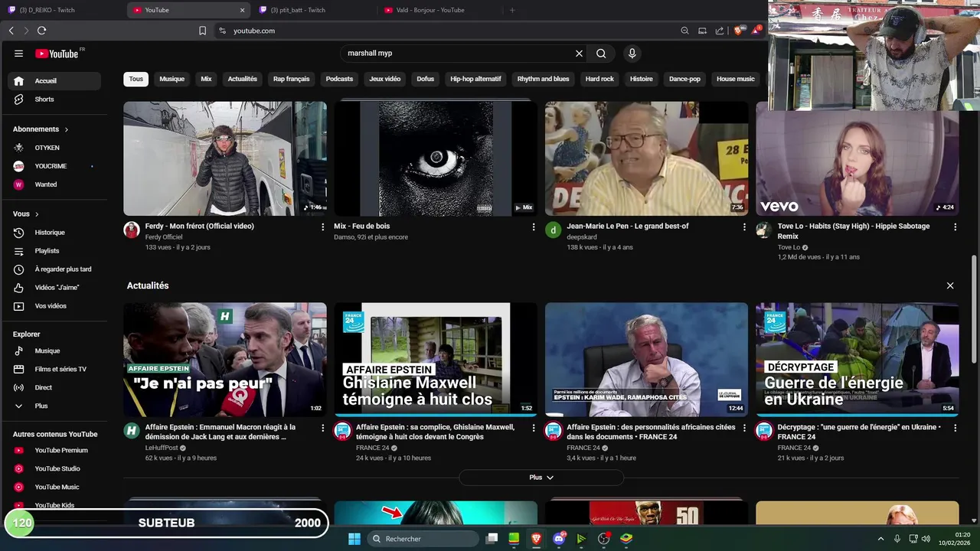The height and width of the screenshot is (551, 980).
Task: Open options for Jean-Marie Le Pen video
Action: coord(744,227)
